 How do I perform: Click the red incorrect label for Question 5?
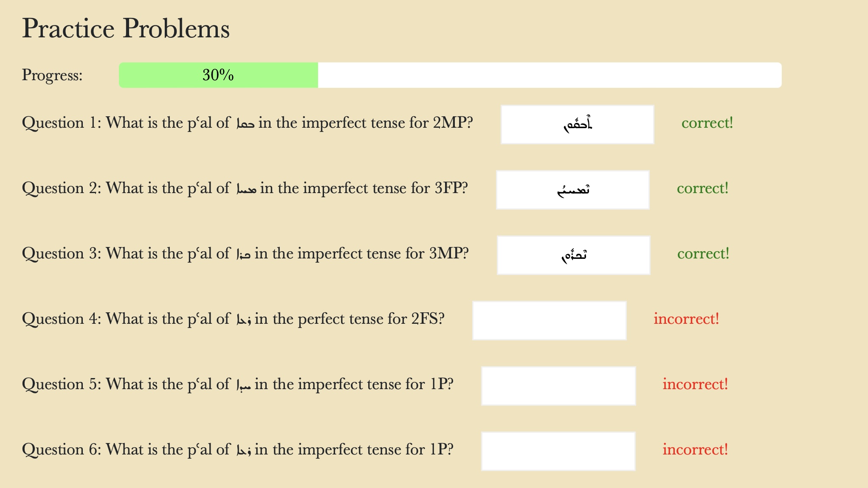pyautogui.click(x=695, y=384)
